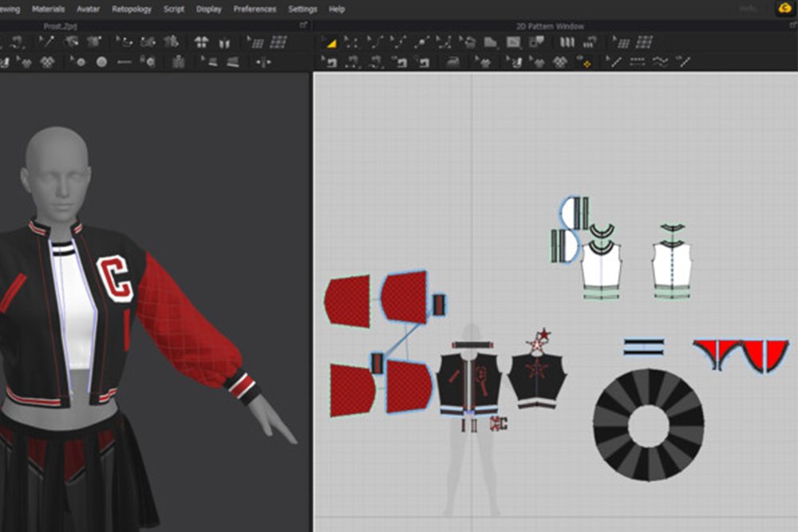Click the garment-with-arrows icon in the 3D toolbar
798x532 pixels.
point(202,42)
